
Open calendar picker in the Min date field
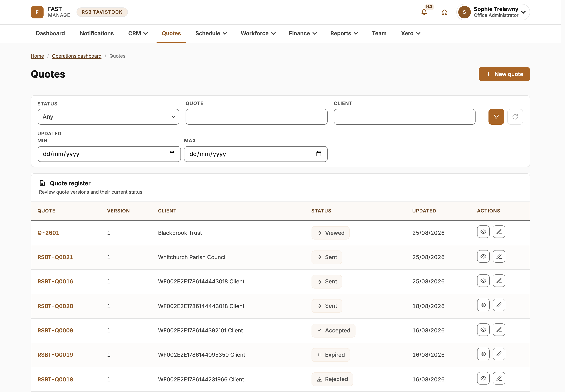pyautogui.click(x=172, y=154)
